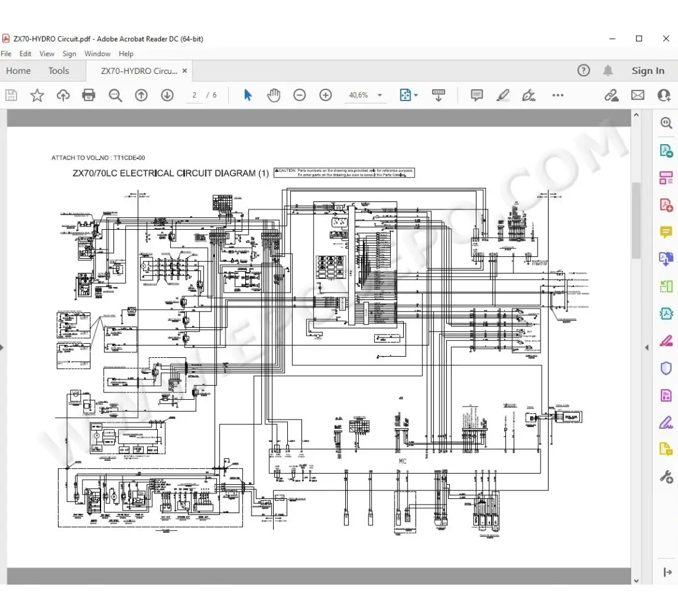Select the Highlight text pen
Viewport: 678px width, 616px height.
click(502, 95)
